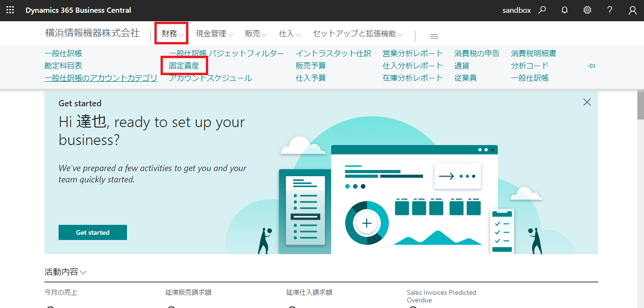Click the search magnifier icon

coord(542,10)
